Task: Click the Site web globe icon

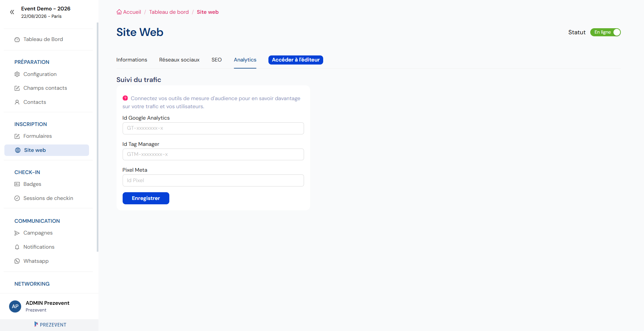Action: pos(18,150)
